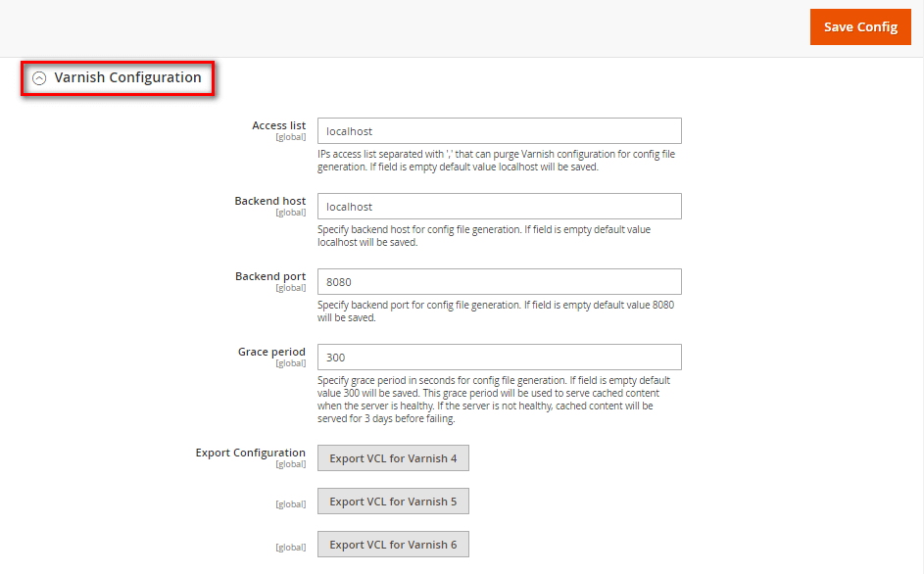Click the Export Configuration label
Screen dimensions: 924x574
coord(250,453)
